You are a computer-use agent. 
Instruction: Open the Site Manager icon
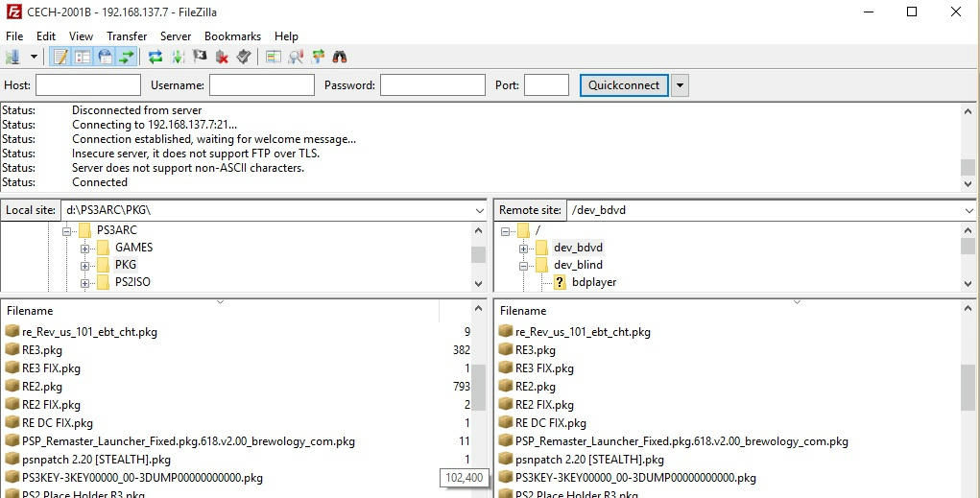[x=12, y=57]
